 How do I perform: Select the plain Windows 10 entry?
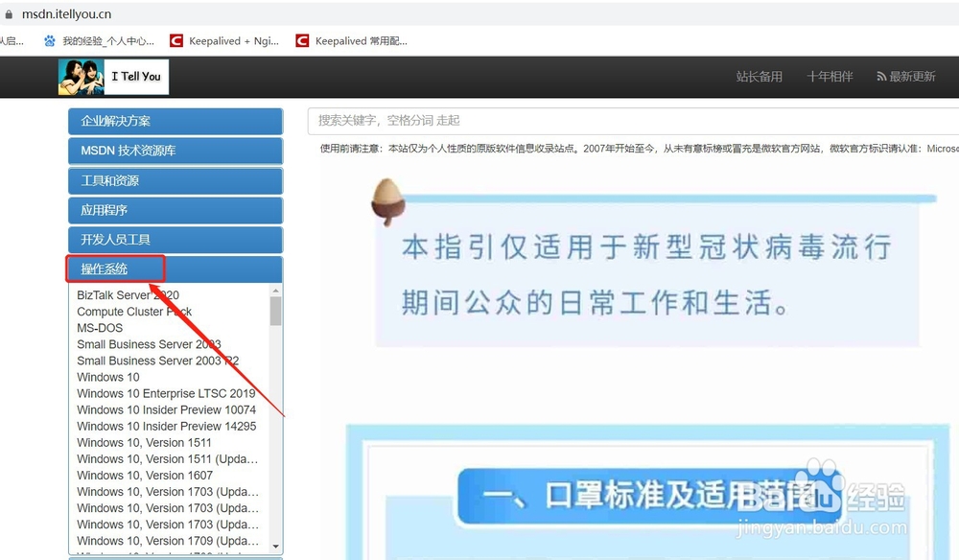(108, 377)
